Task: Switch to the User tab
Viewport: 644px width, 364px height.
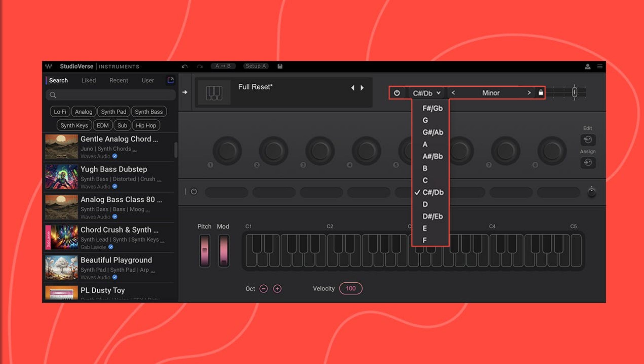Action: tap(148, 81)
